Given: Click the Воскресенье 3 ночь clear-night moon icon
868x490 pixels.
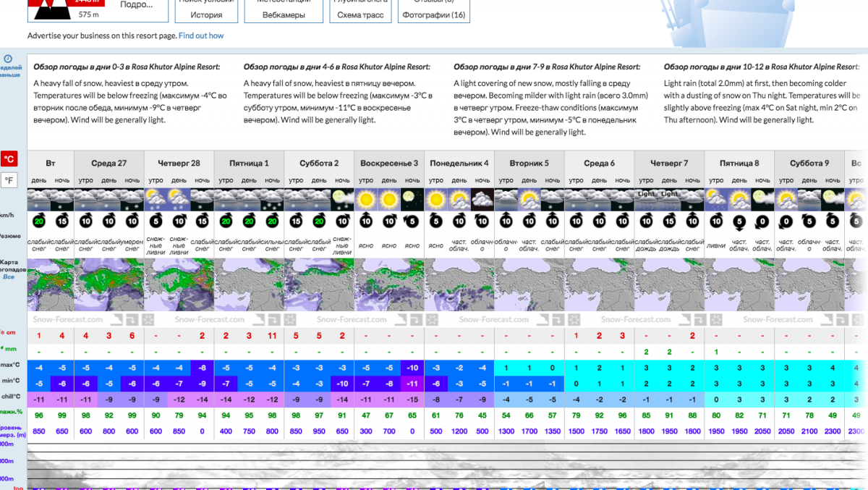Looking at the screenshot, I should (412, 199).
